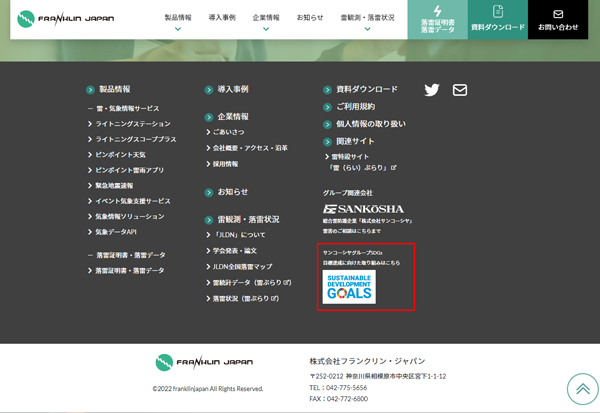Expand the 企業情報 header dropdown

tap(266, 21)
